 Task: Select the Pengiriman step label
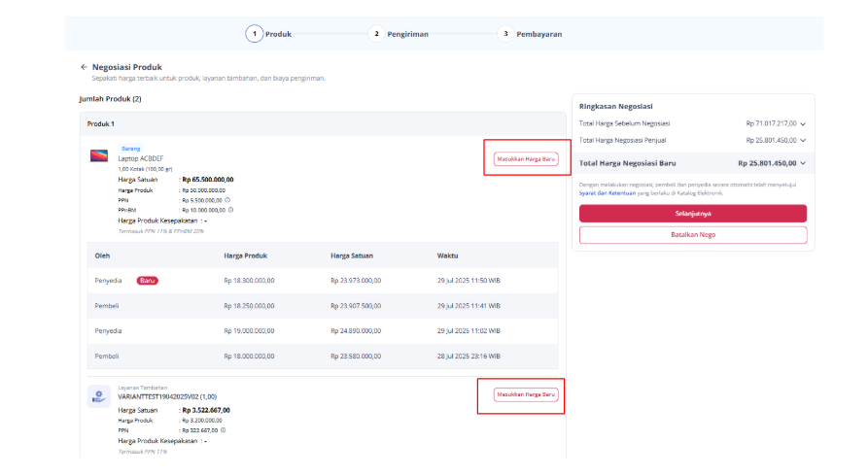point(408,34)
